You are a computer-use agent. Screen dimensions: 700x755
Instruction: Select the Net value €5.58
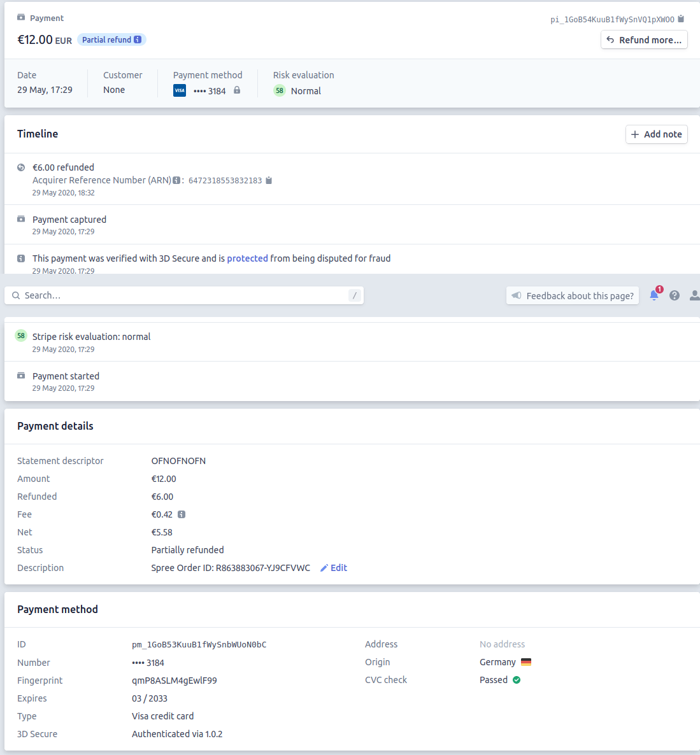pos(162,532)
